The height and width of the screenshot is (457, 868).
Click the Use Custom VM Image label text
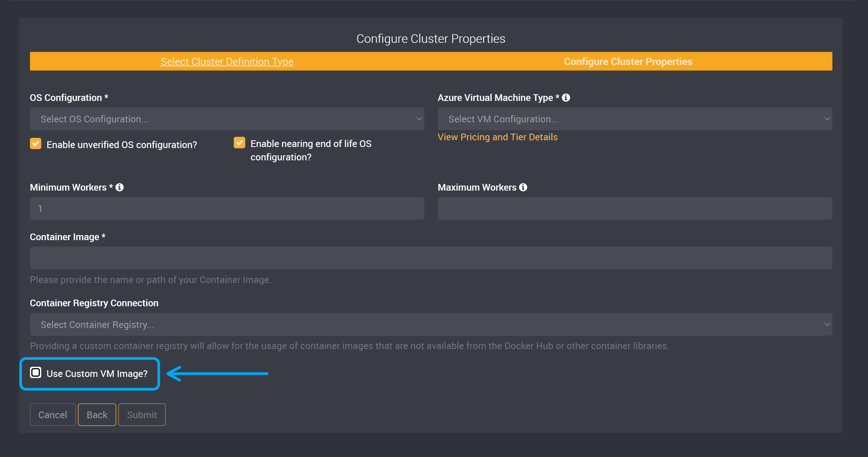(x=97, y=374)
